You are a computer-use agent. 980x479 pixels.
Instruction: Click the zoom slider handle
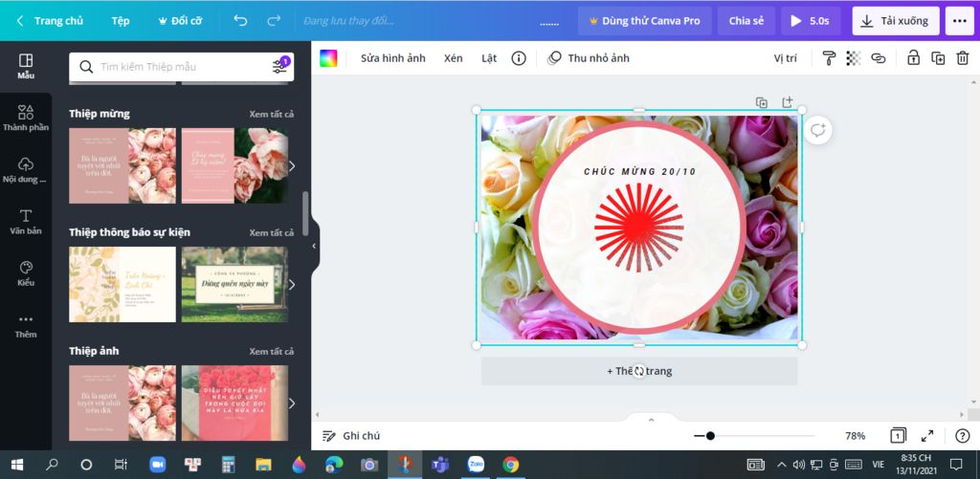tap(710, 436)
